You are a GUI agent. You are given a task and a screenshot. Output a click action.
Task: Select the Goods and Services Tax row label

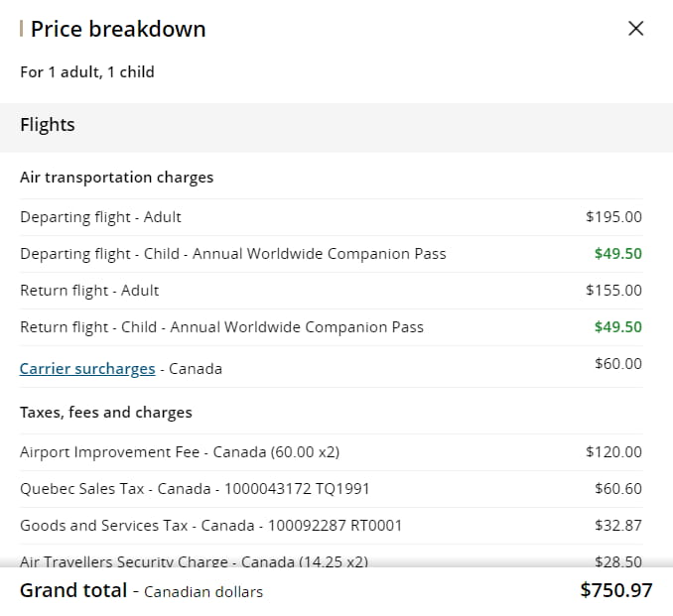210,526
